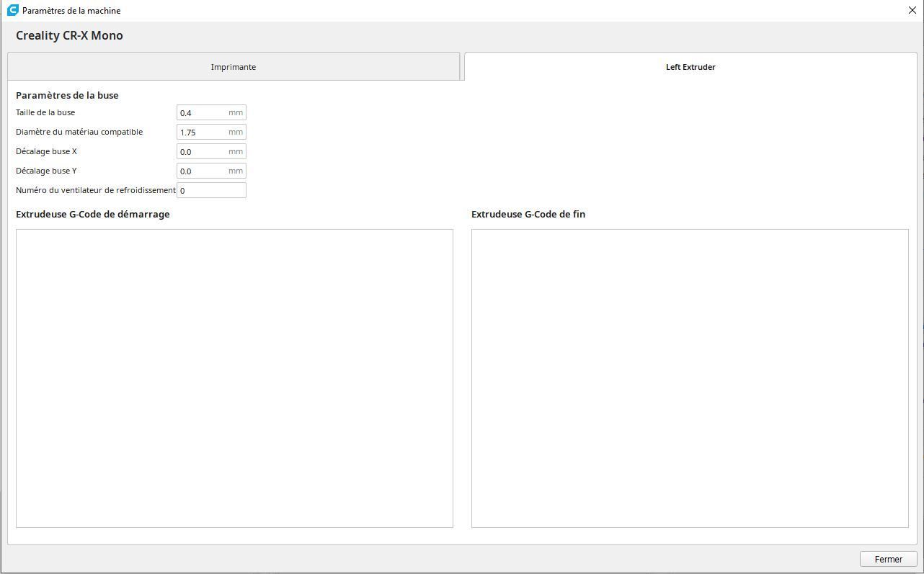Click the Paramètres de la buse heading
The height and width of the screenshot is (574, 924).
(67, 95)
